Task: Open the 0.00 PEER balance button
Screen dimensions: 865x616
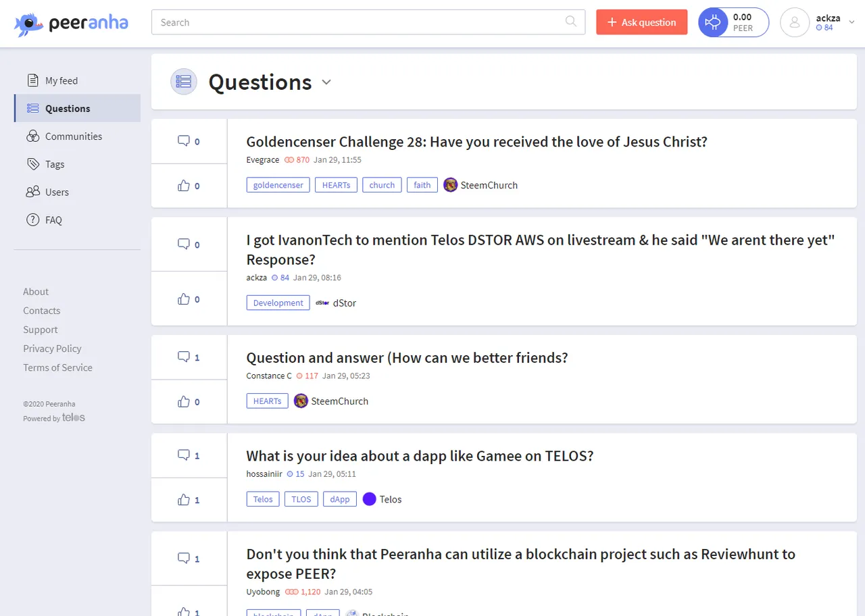Action: click(733, 22)
